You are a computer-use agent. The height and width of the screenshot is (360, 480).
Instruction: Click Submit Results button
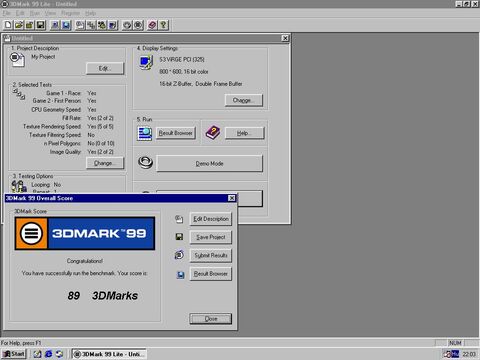click(x=211, y=255)
